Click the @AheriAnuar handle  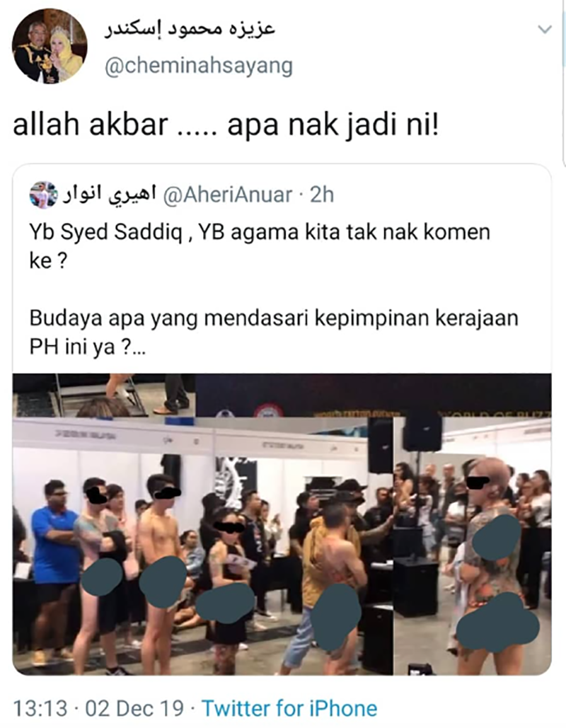(228, 195)
